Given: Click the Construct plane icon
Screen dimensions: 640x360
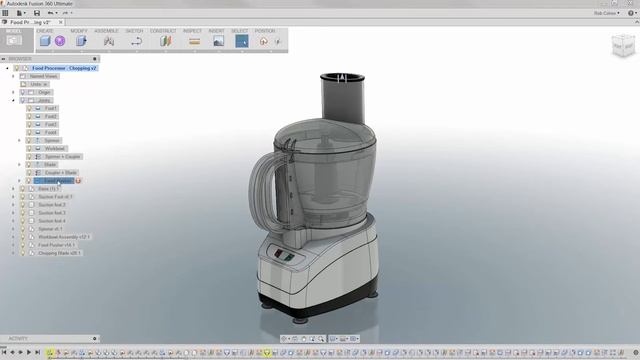Looking at the screenshot, I should coord(165,41).
